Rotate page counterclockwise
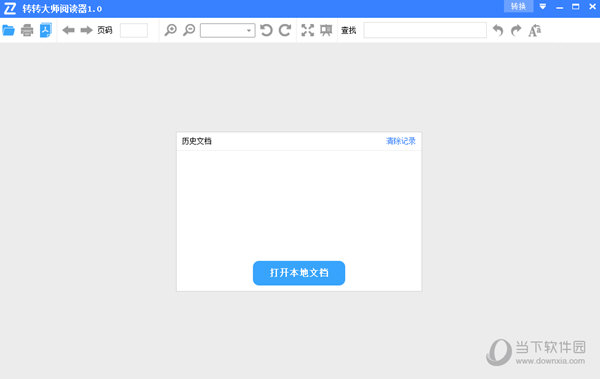 pyautogui.click(x=266, y=30)
